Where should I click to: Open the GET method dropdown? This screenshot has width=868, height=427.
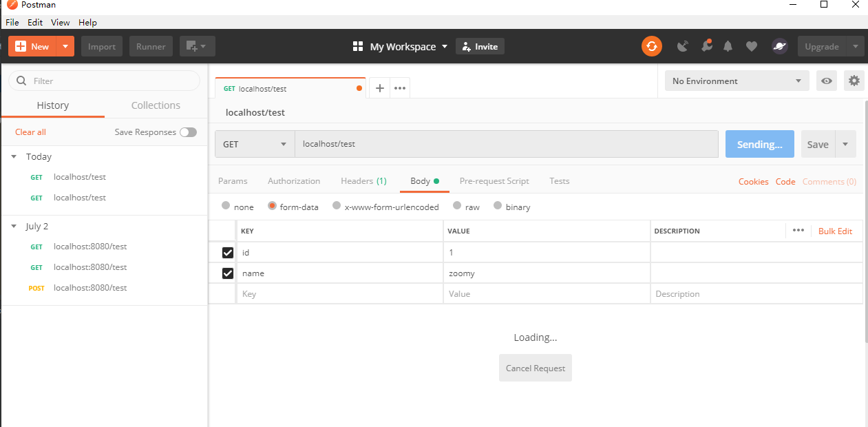(x=255, y=144)
